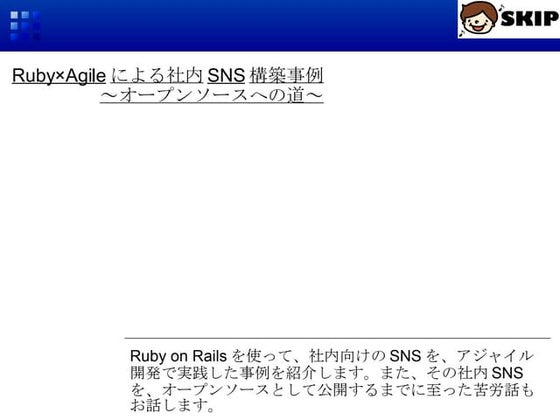Click the final line "お話します。"
Image resolution: width=560 pixels, height=420 pixels.
point(172,405)
